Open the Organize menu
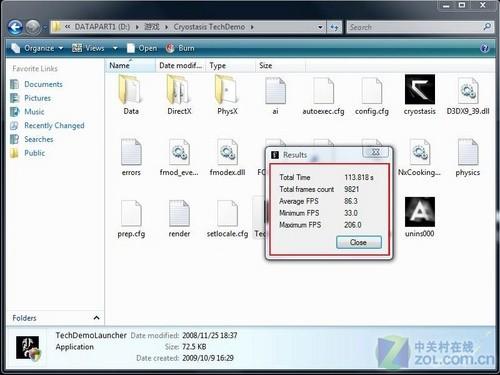 point(37,48)
